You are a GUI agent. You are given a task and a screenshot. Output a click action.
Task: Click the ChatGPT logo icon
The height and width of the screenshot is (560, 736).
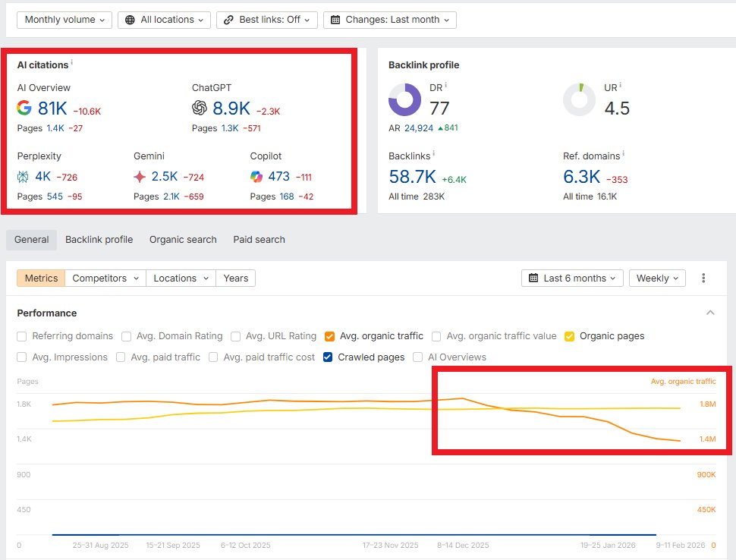[200, 108]
